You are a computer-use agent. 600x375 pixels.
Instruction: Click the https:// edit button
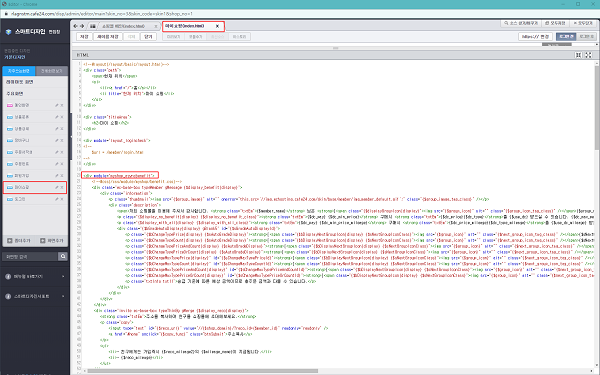click(x=535, y=36)
